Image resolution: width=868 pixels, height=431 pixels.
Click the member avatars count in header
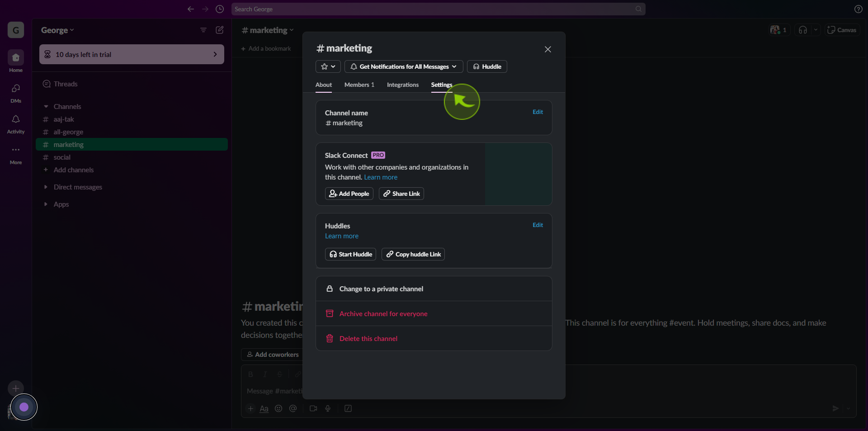pyautogui.click(x=778, y=30)
